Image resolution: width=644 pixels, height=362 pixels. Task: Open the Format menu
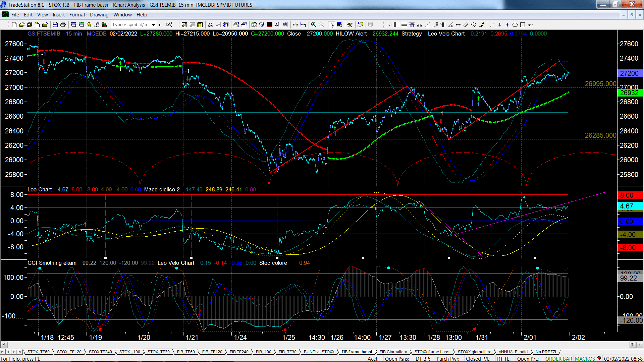click(77, 15)
